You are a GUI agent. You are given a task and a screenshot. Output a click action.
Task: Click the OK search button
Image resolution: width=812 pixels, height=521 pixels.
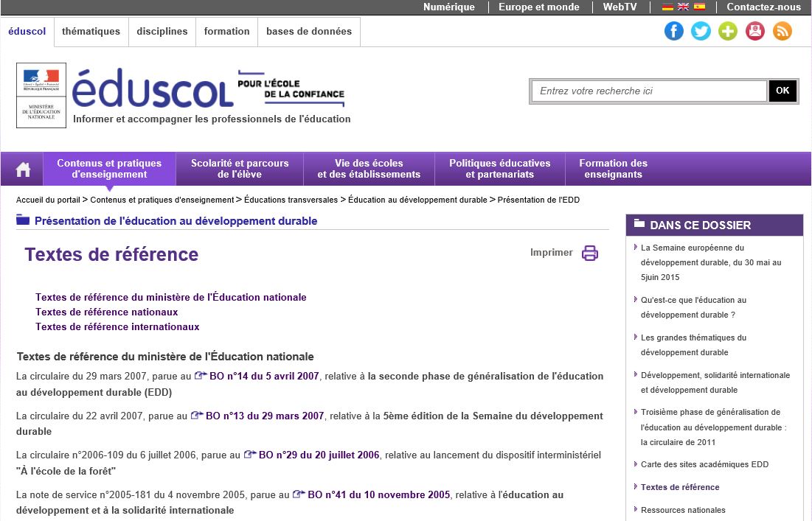click(782, 91)
